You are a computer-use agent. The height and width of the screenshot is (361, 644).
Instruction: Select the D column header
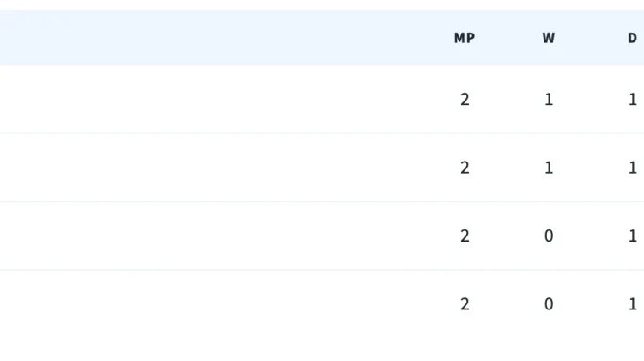[x=633, y=38]
